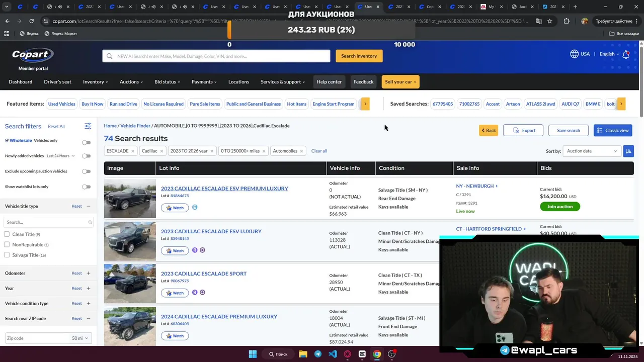
Task: Open the 50 mi distance dropdown
Action: pos(80,338)
